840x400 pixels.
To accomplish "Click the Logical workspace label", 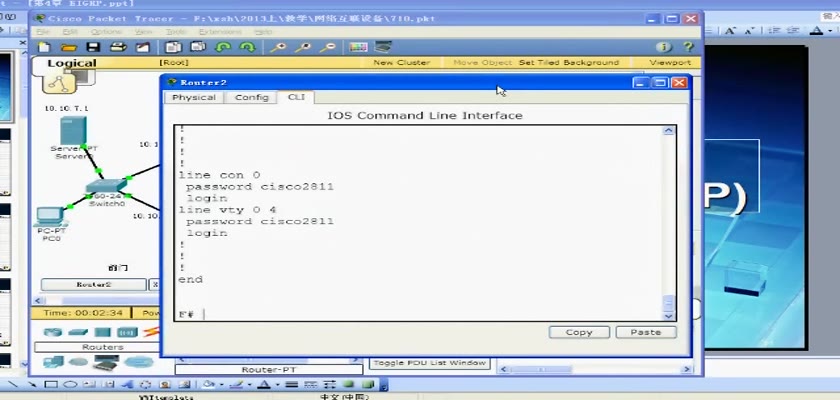I will click(72, 63).
